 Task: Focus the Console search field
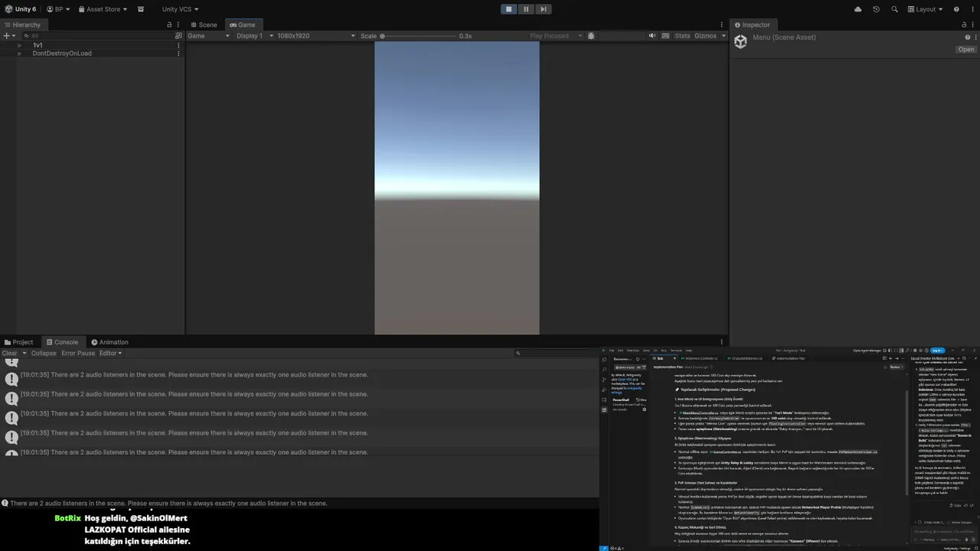pos(556,354)
